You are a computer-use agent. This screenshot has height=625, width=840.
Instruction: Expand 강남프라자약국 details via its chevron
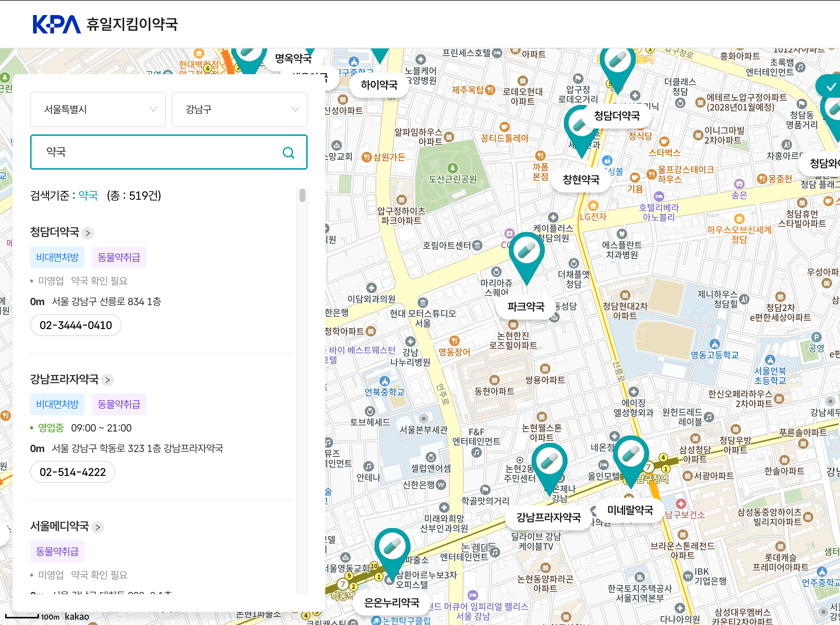(x=108, y=380)
